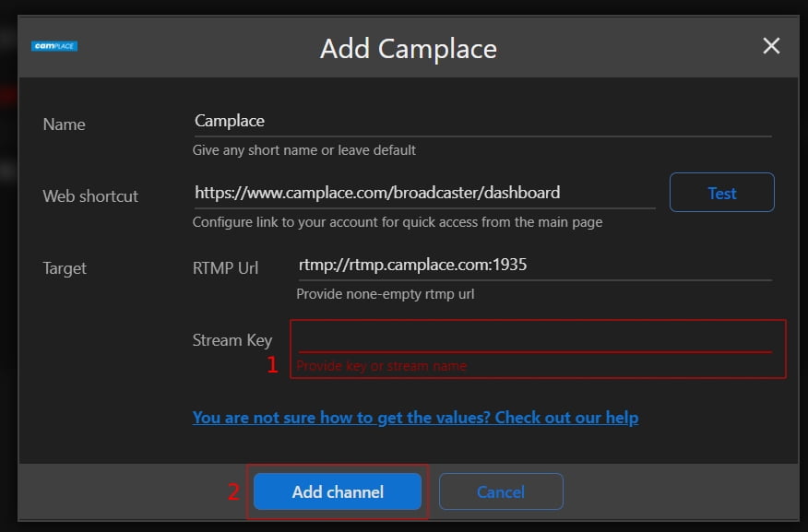Click the Camplace logo in the dialog header
The image size is (808, 532).
[x=54, y=46]
